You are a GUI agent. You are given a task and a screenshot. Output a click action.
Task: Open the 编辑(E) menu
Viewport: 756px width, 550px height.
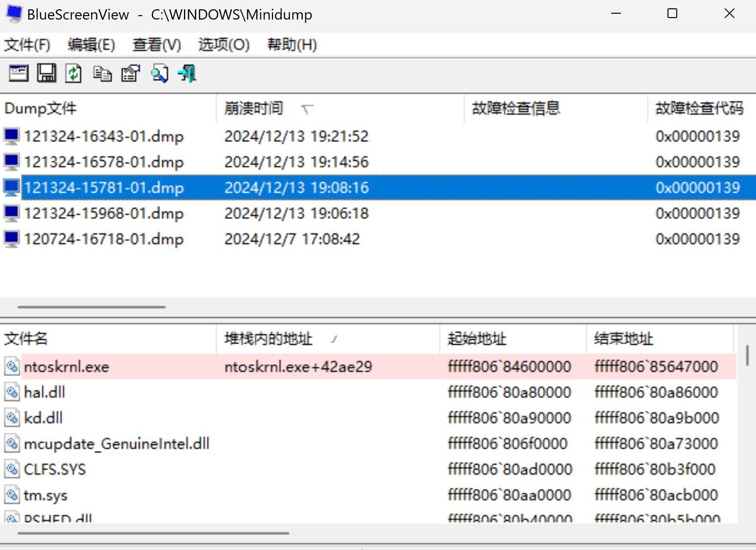(91, 44)
